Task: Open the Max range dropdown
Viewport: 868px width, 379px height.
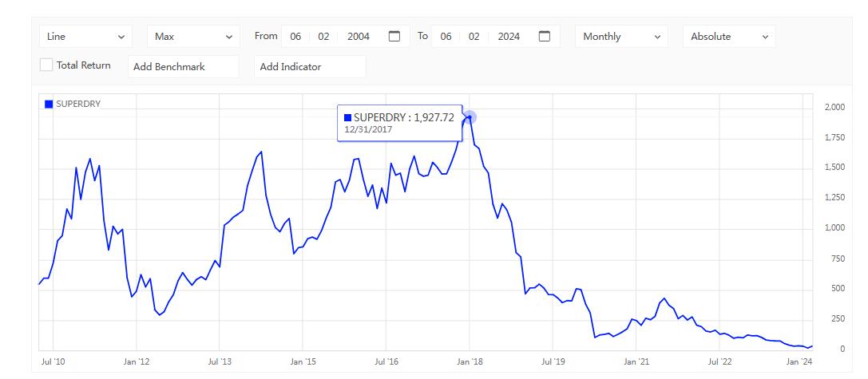Action: click(192, 37)
